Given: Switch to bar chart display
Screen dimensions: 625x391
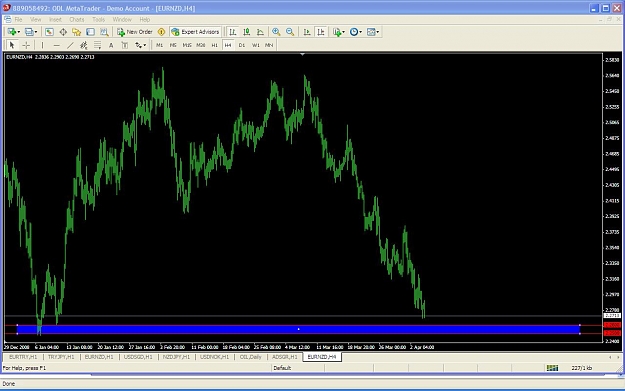Looking at the screenshot, I should 233,32.
